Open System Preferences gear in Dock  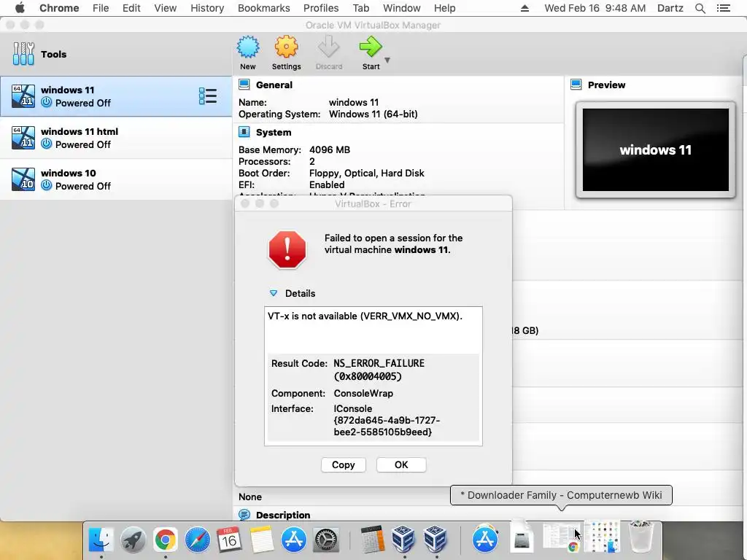[326, 540]
